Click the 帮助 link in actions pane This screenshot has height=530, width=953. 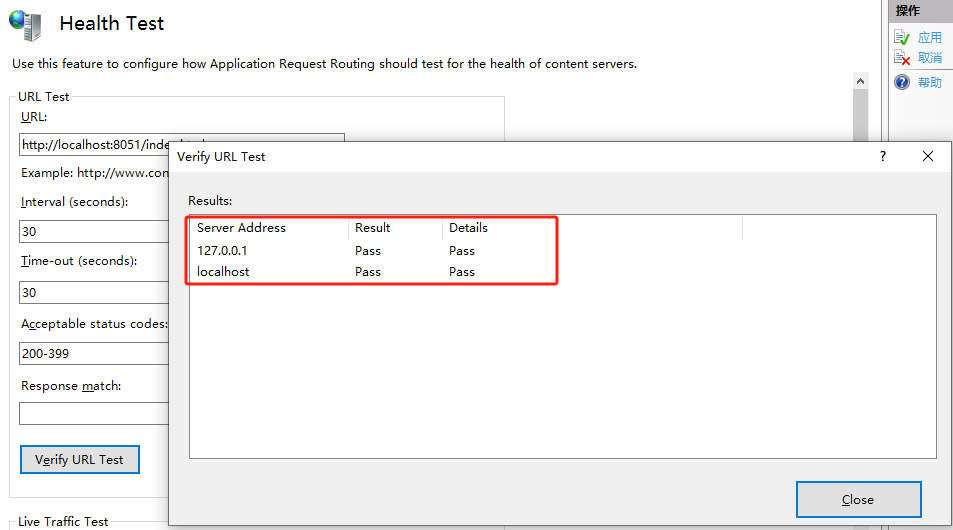[929, 82]
